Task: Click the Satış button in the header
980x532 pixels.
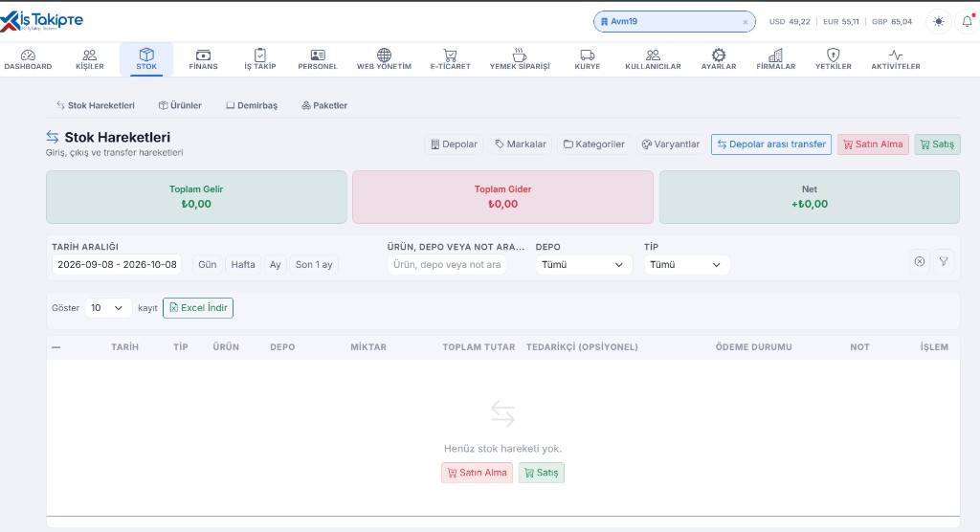Action: coord(938,144)
